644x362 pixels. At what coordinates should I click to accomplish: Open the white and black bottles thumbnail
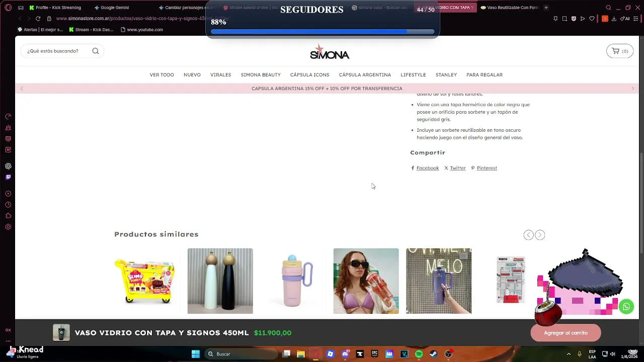(x=220, y=281)
